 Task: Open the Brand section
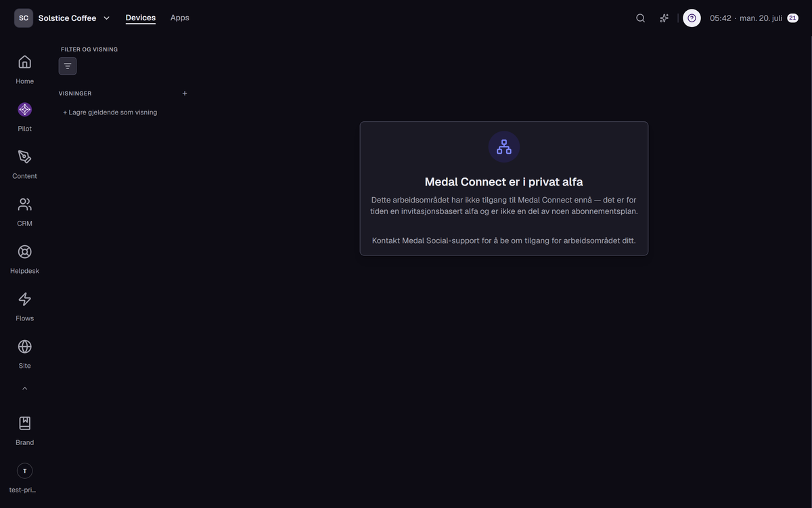pos(24,431)
